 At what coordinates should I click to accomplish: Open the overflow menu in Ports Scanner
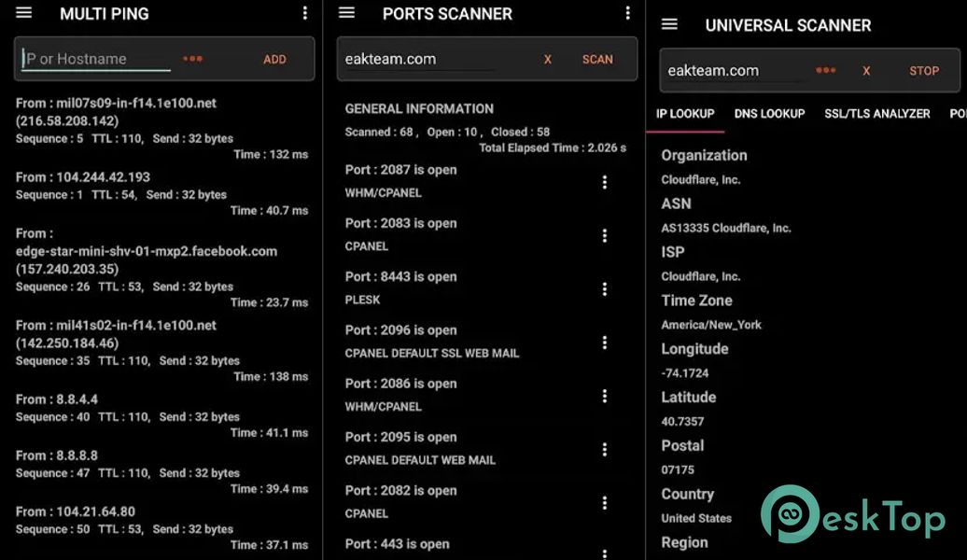(628, 13)
